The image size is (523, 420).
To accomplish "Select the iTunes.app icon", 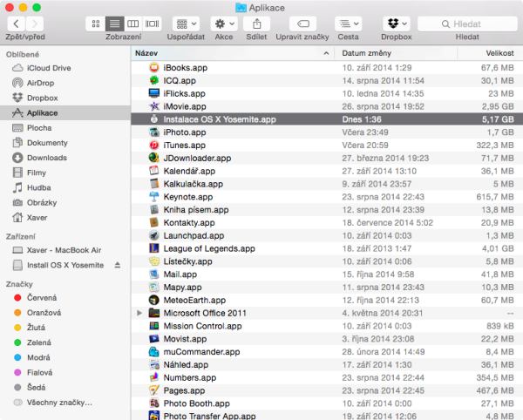I will click(153, 146).
